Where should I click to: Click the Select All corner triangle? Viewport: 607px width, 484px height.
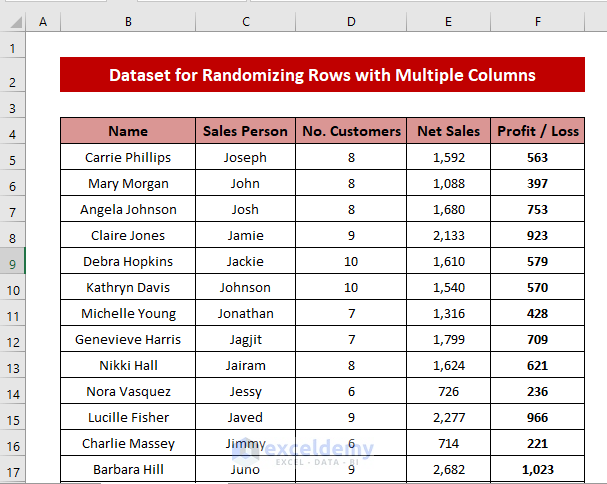point(16,22)
